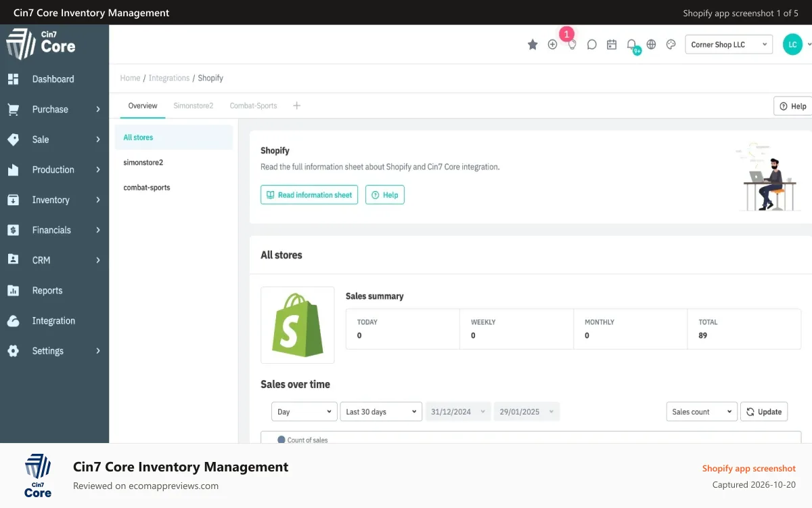Image resolution: width=812 pixels, height=508 pixels.
Task: Click the CRM contact icon in sidebar
Action: pyautogui.click(x=13, y=260)
